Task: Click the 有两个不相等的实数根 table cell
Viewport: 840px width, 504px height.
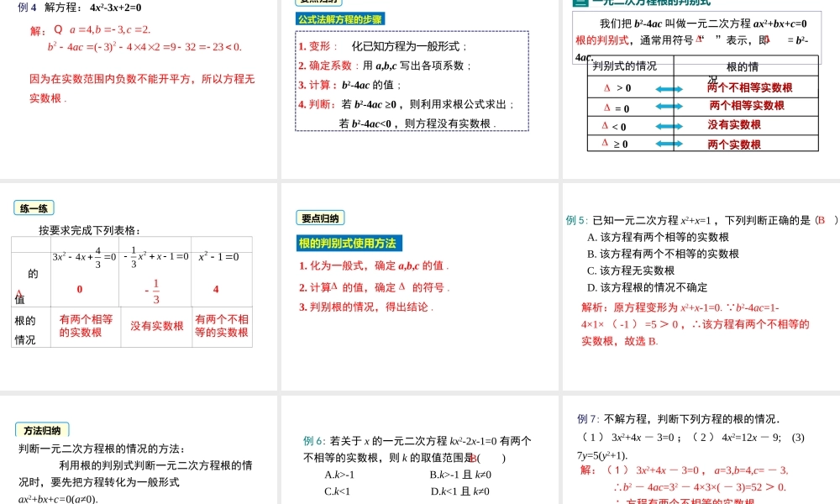Action: click(x=222, y=326)
